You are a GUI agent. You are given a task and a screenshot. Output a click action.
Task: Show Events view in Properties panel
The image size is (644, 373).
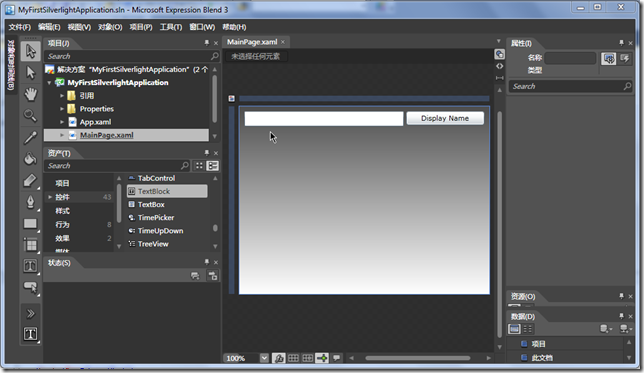tap(625, 58)
